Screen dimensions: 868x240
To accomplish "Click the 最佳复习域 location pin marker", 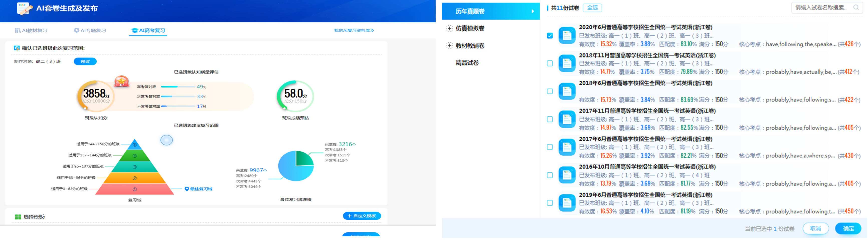I will pyautogui.click(x=187, y=189).
